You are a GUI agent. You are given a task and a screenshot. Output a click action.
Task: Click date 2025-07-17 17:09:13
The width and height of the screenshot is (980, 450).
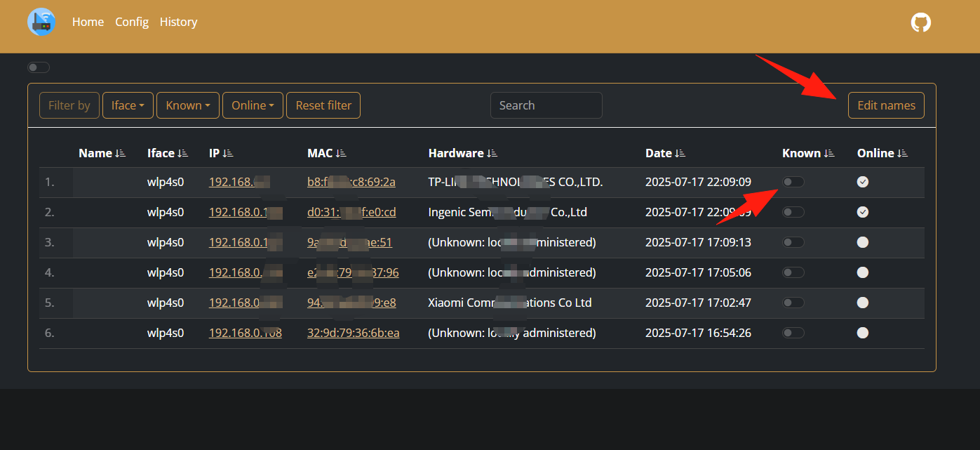(698, 242)
